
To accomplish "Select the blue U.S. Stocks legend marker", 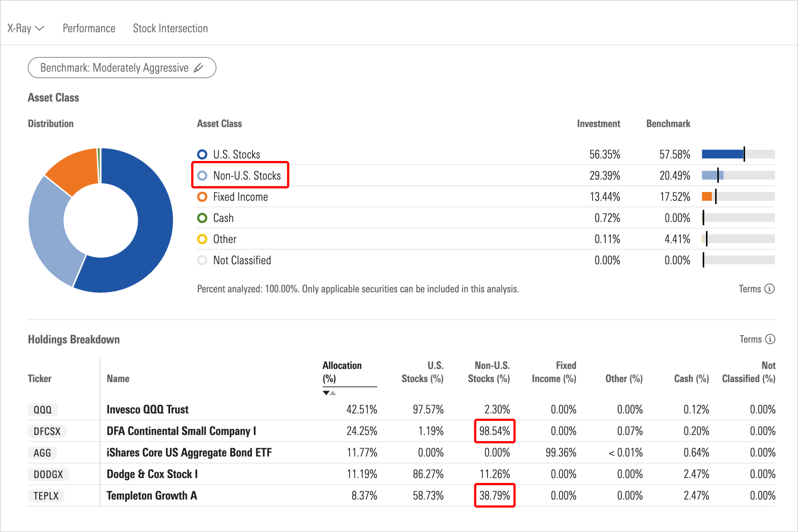I will point(203,154).
